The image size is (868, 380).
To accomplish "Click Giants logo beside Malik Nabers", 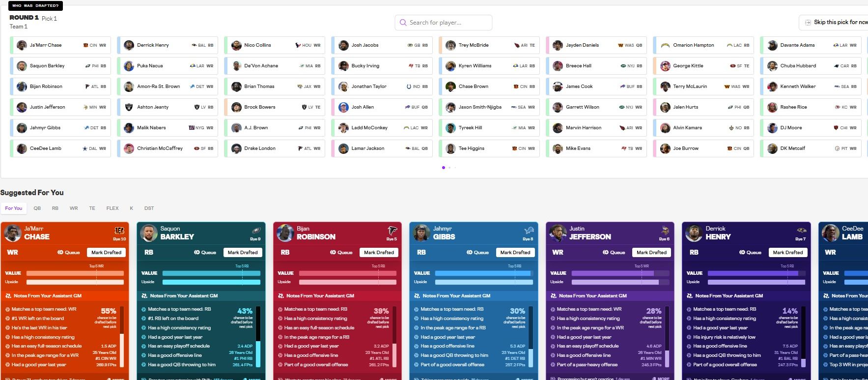I will (192, 128).
